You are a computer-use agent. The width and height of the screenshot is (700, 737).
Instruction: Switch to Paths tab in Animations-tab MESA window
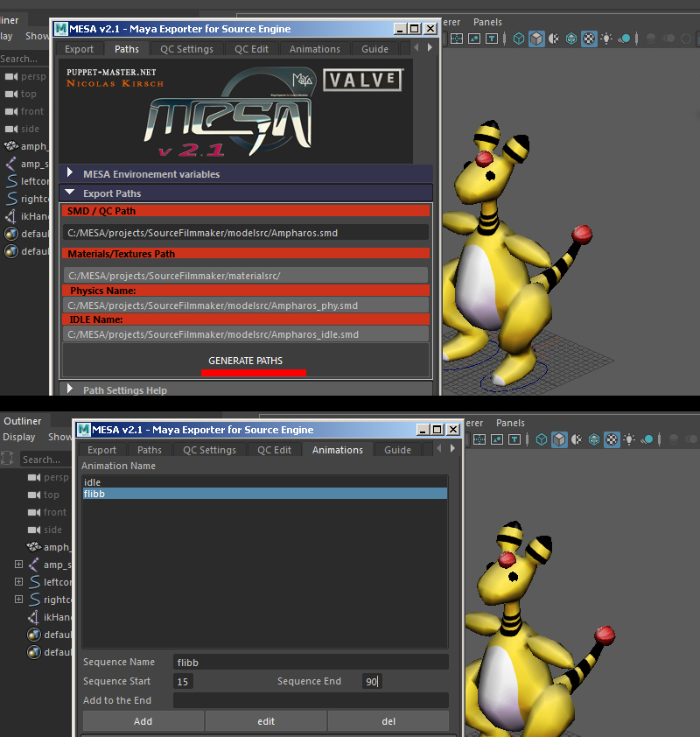point(150,450)
